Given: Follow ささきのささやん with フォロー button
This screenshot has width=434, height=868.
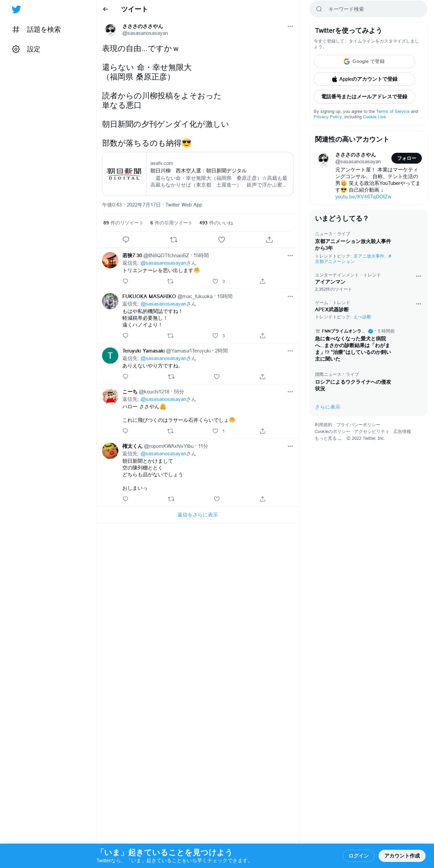Looking at the screenshot, I should click(407, 158).
